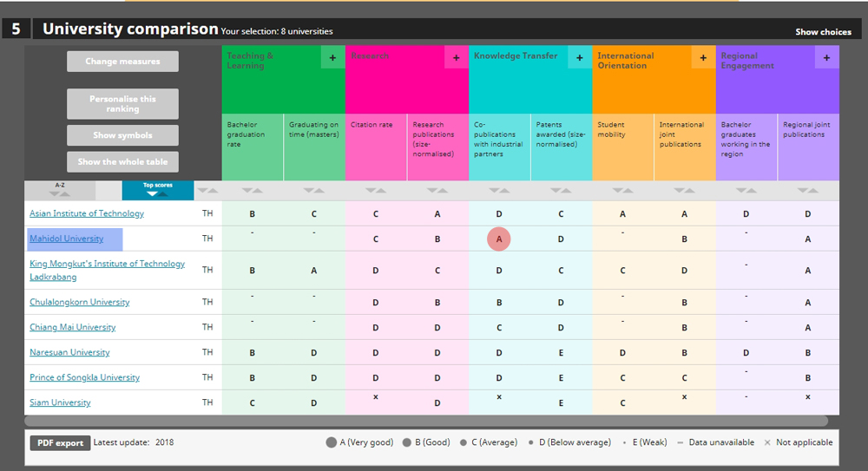This screenshot has width=868, height=471.
Task: Open Asian Institute of Technology link
Action: point(87,213)
